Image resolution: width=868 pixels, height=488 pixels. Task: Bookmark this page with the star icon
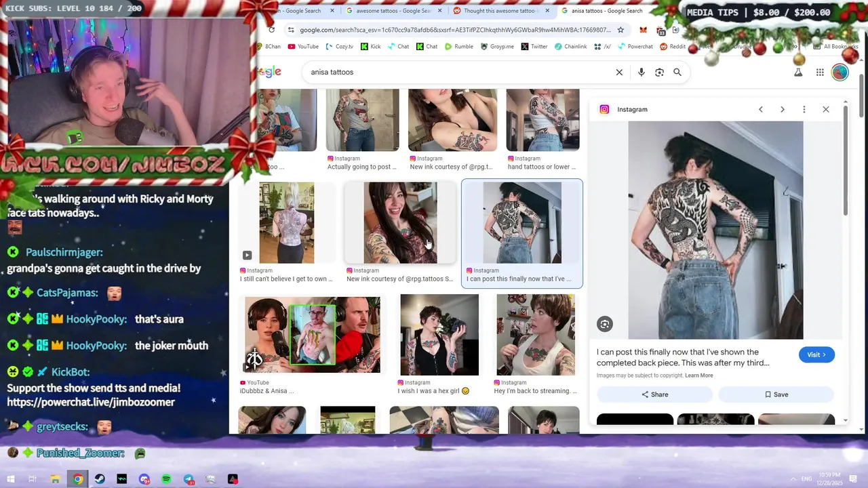pyautogui.click(x=620, y=30)
